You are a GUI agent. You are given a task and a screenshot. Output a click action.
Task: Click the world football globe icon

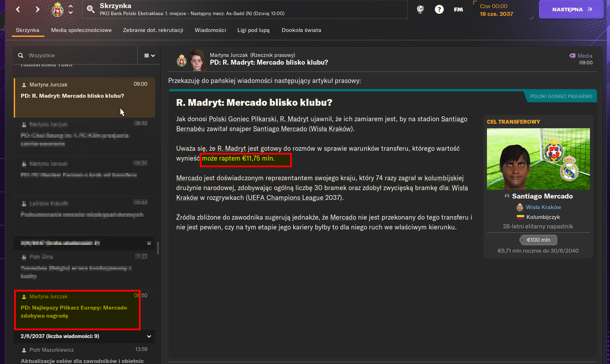coord(420,9)
